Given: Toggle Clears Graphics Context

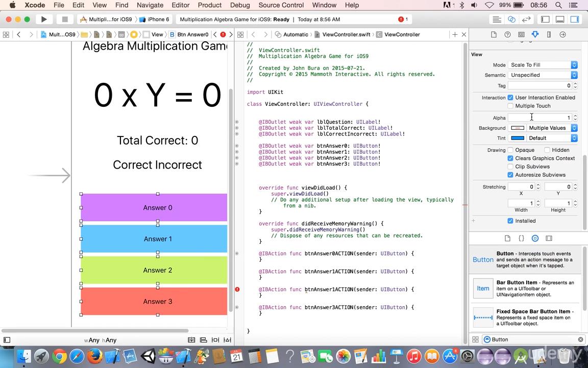Looking at the screenshot, I should click(x=510, y=158).
